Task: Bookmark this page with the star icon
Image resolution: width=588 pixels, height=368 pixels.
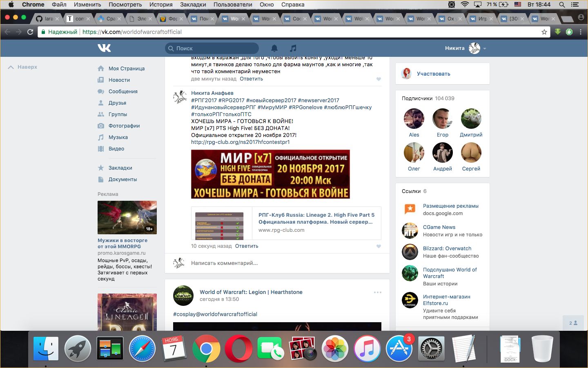Action: tap(544, 32)
